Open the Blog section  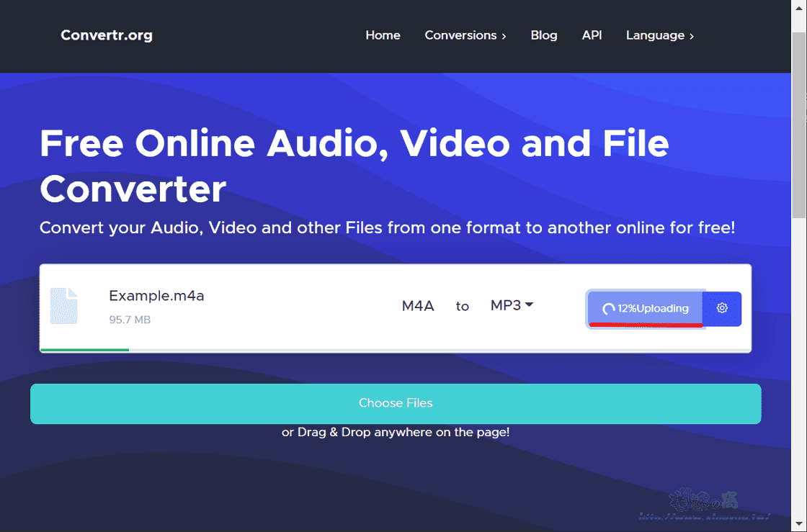click(544, 35)
